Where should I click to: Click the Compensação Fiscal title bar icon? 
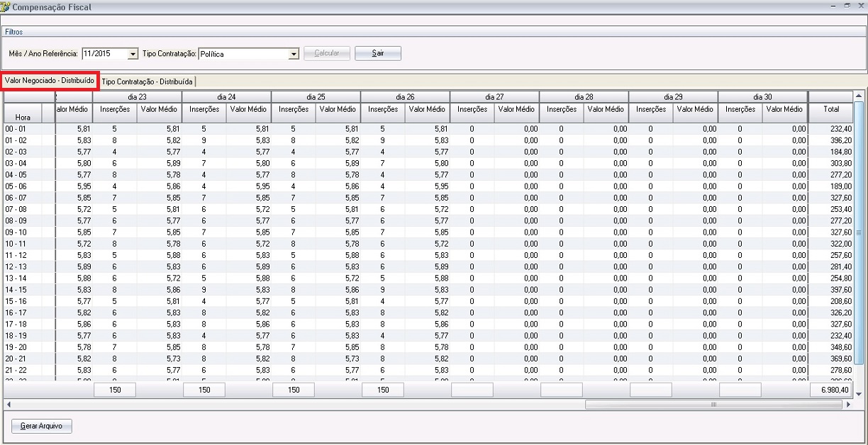tap(6, 6)
